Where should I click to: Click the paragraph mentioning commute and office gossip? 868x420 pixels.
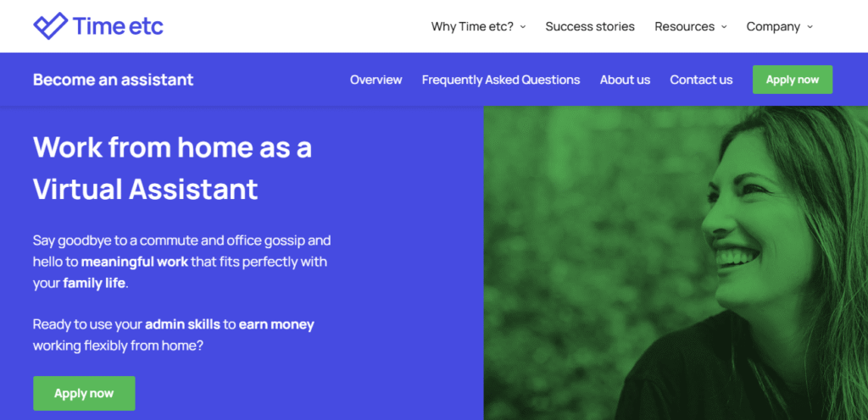[181, 261]
